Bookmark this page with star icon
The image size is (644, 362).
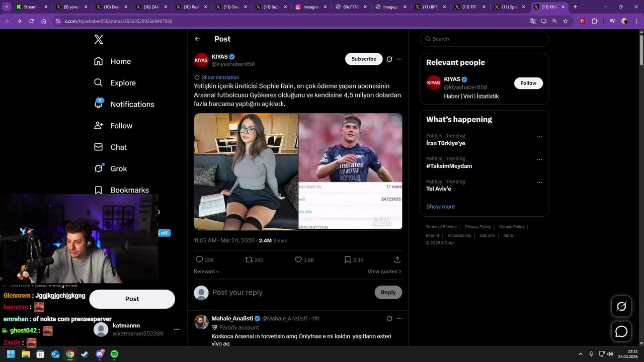tap(566, 21)
